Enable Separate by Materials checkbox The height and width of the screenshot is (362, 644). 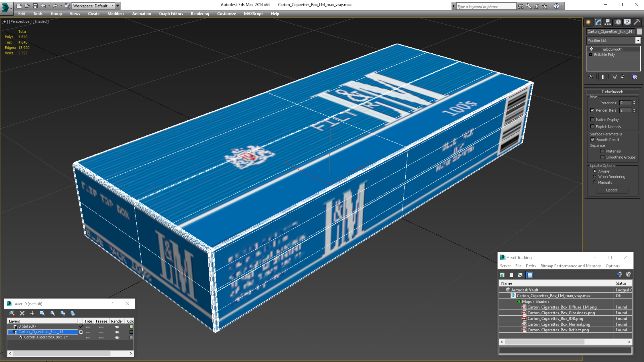[x=602, y=151]
